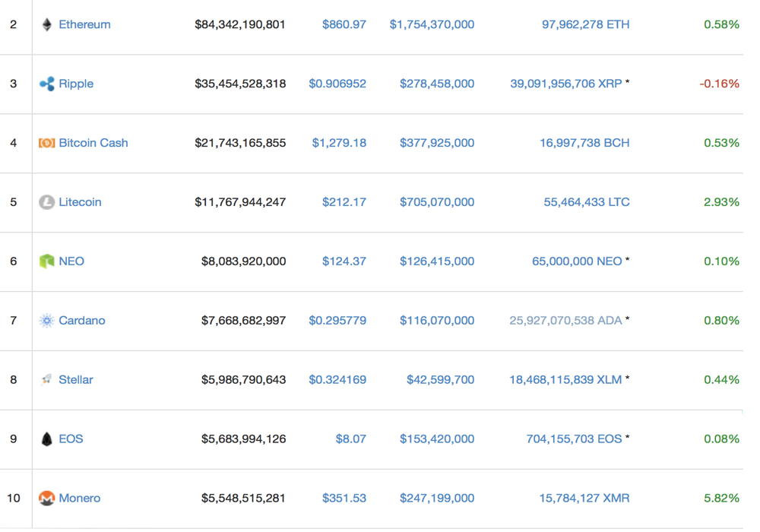Click supply 65,000,000 NEO

pyautogui.click(x=577, y=261)
